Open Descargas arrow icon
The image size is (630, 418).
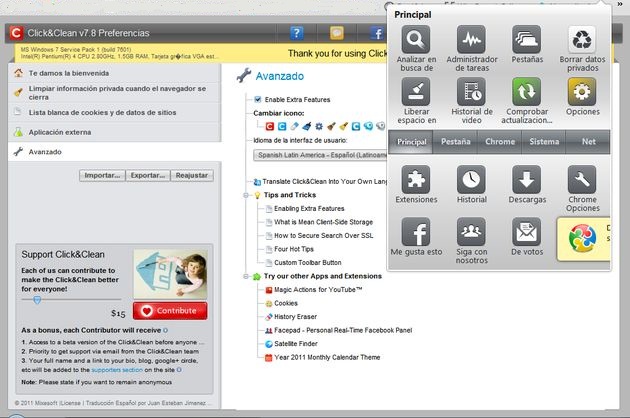click(527, 180)
